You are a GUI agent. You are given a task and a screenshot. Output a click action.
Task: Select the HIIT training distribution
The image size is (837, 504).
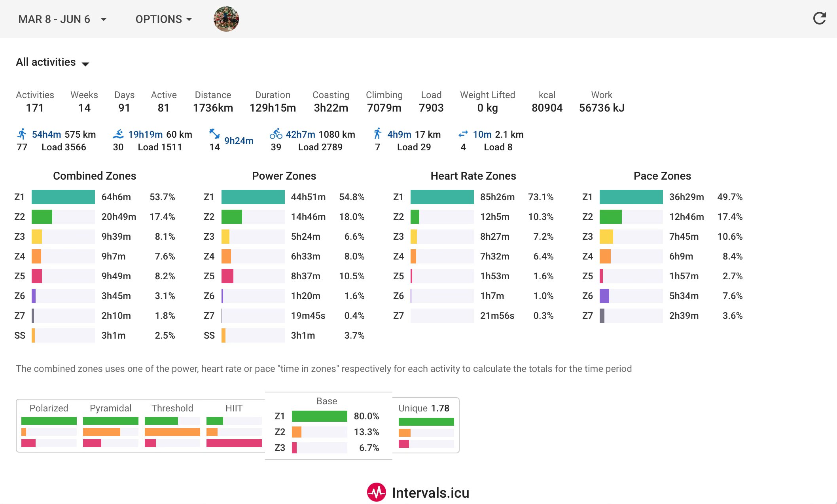coord(234,425)
